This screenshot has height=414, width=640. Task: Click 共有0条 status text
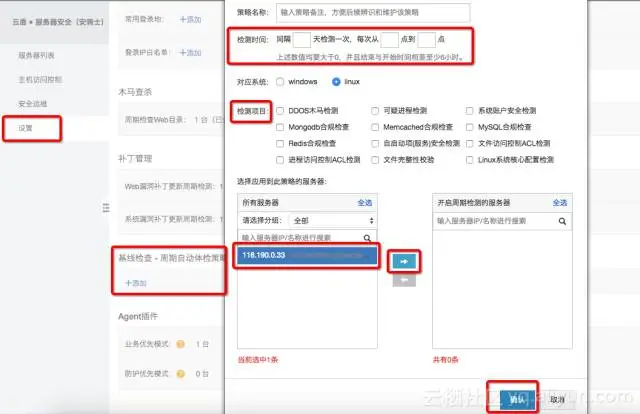(x=446, y=360)
